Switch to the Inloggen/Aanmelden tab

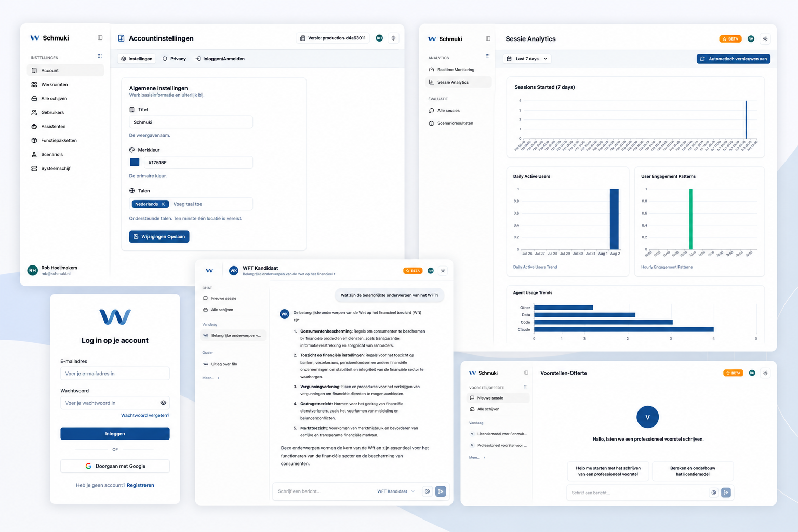point(220,59)
